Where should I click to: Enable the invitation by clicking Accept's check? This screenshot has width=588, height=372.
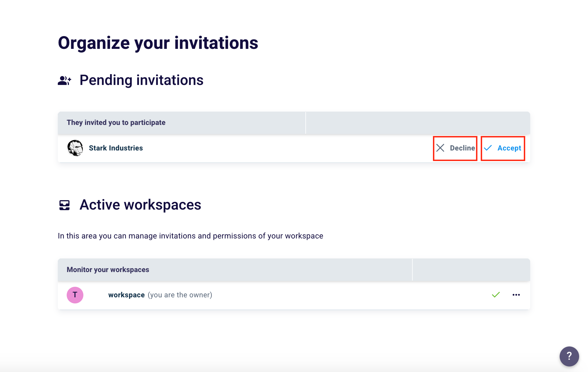click(488, 148)
